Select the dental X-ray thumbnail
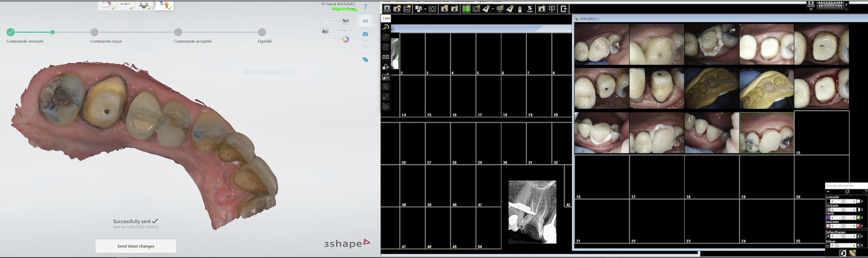Viewport: 868px width, 258px height. coord(532,212)
